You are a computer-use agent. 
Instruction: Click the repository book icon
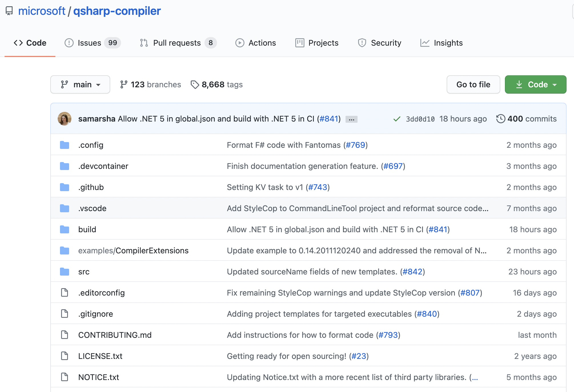click(x=9, y=11)
